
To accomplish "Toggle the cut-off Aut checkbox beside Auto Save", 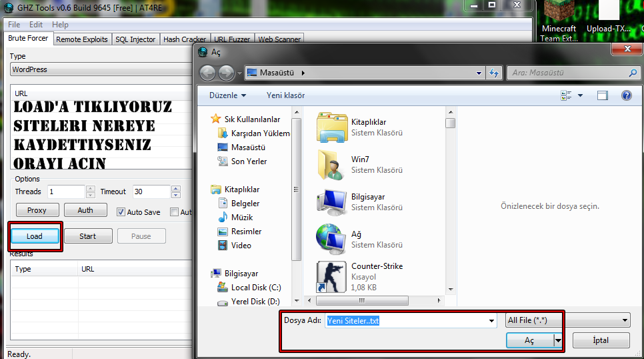I will (x=174, y=212).
